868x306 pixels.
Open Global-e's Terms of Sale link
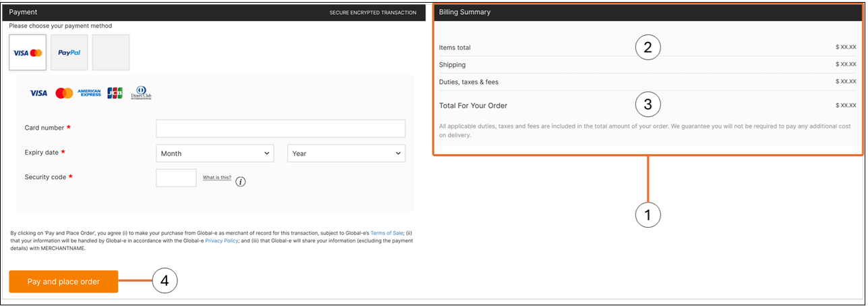click(387, 232)
